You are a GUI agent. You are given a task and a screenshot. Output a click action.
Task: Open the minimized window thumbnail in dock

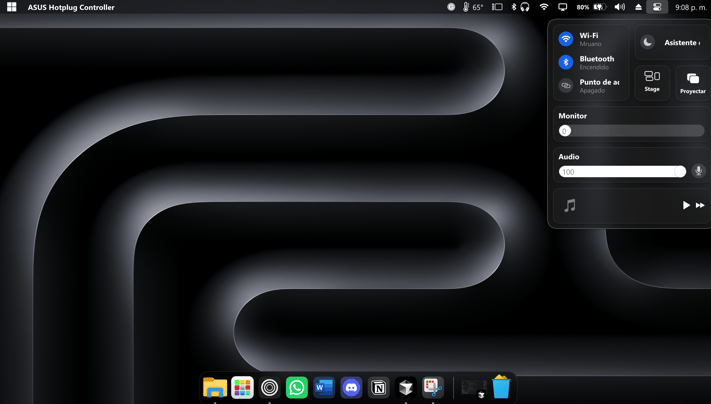click(x=473, y=388)
